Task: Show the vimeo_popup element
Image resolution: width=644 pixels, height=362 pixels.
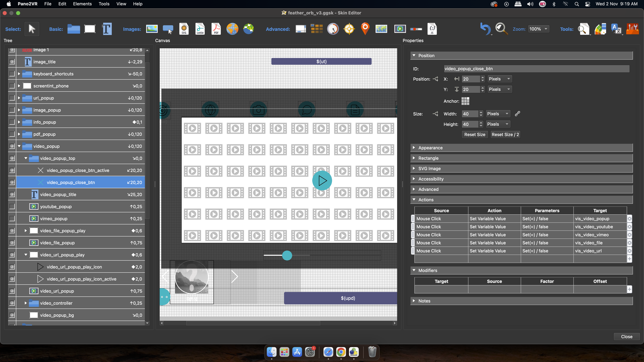Action: point(12,219)
